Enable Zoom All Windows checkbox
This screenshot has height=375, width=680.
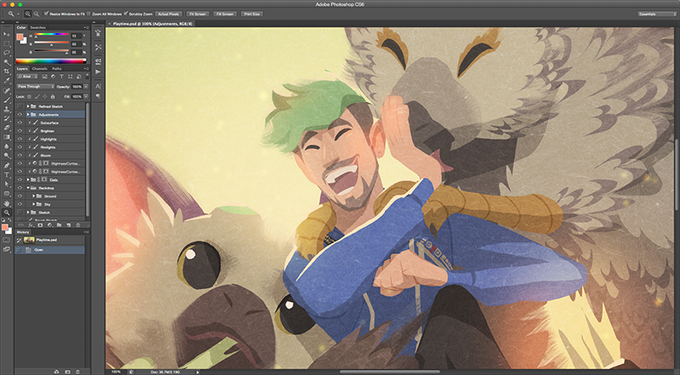(x=88, y=14)
